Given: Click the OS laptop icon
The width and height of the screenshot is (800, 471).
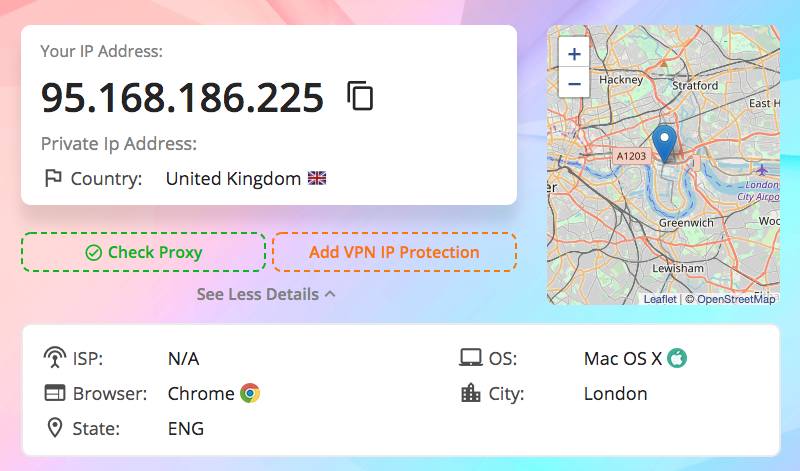Looking at the screenshot, I should tap(470, 358).
